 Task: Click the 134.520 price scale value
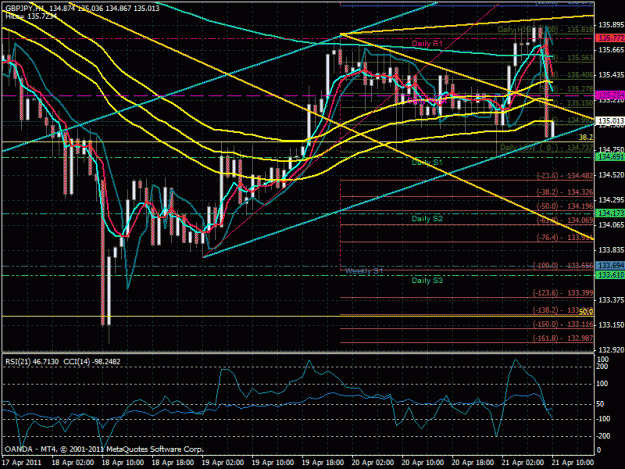611,175
